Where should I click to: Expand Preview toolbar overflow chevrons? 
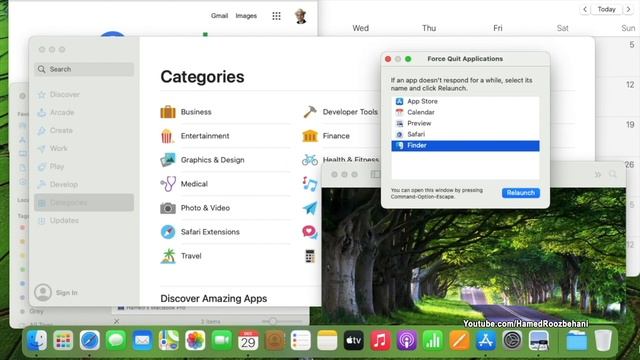point(598,174)
